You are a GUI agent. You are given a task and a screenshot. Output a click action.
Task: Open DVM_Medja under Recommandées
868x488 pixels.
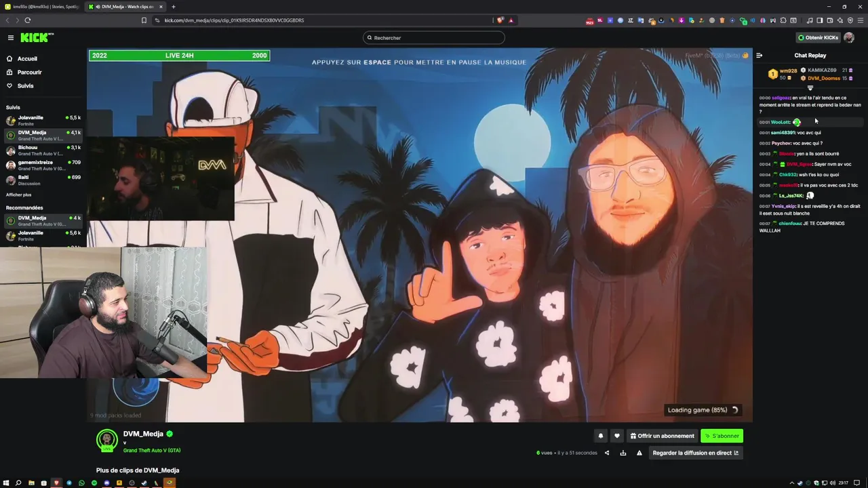tap(43, 221)
